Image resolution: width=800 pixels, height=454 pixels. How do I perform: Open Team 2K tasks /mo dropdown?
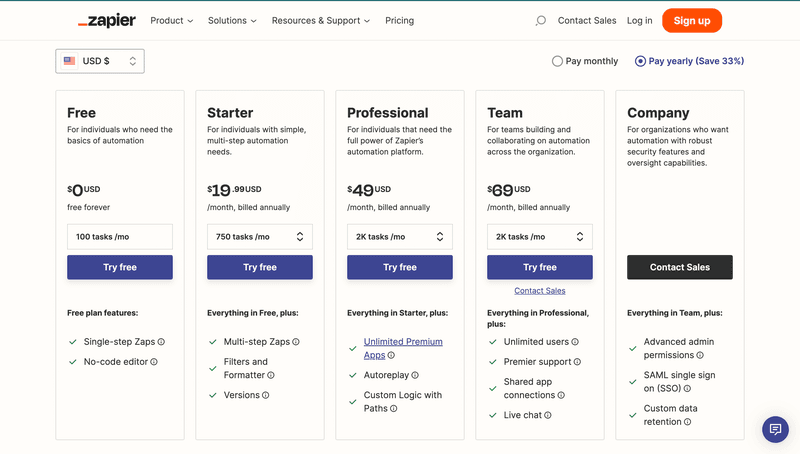pos(540,237)
